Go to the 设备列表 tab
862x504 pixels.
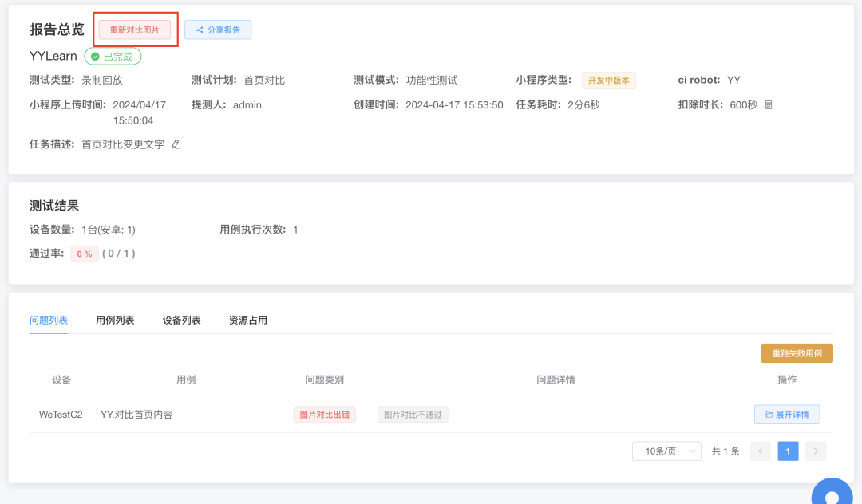pos(181,320)
